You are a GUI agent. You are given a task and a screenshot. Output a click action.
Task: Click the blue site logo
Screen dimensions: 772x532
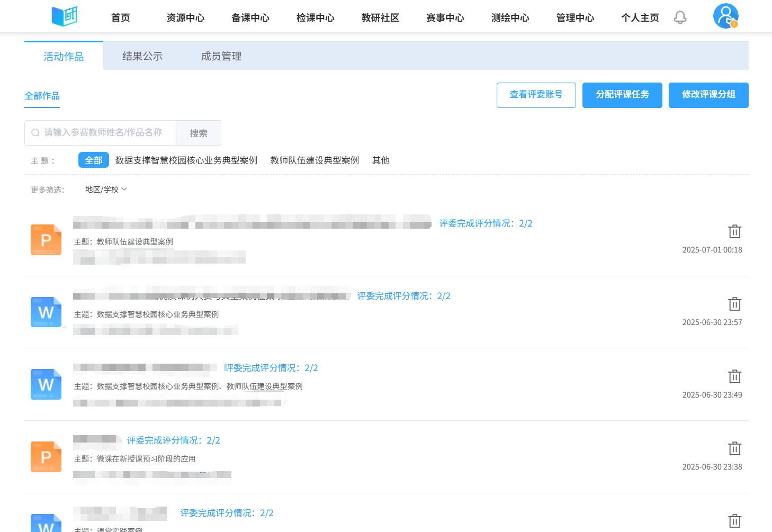tap(64, 16)
